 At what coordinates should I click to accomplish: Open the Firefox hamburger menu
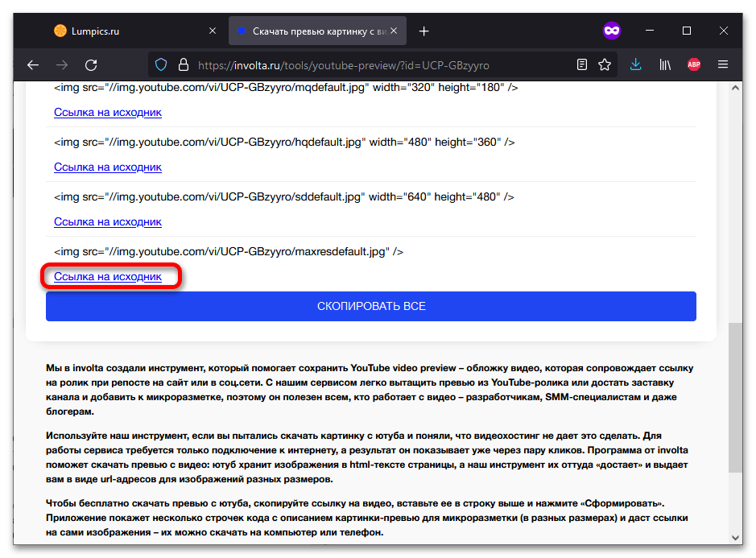tap(723, 64)
